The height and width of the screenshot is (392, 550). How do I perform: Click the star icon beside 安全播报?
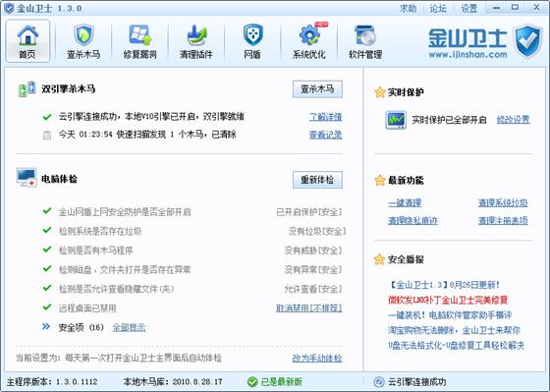click(379, 259)
